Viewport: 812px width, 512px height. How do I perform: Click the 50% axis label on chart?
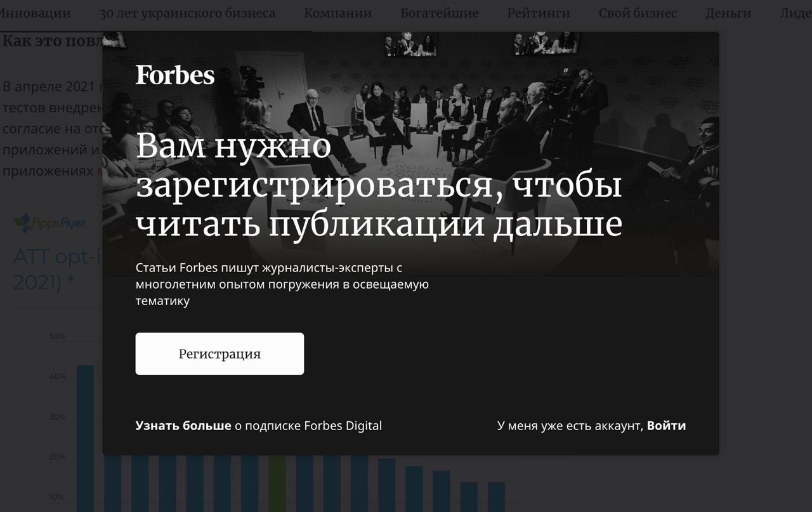tap(57, 336)
